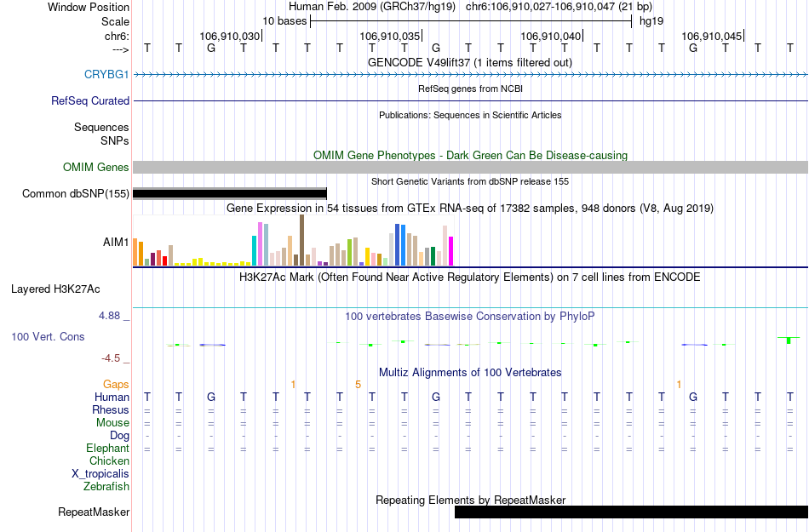This screenshot has width=809, height=532.
Task: Click the RefSeq genes from NCBI title
Action: [x=470, y=89]
